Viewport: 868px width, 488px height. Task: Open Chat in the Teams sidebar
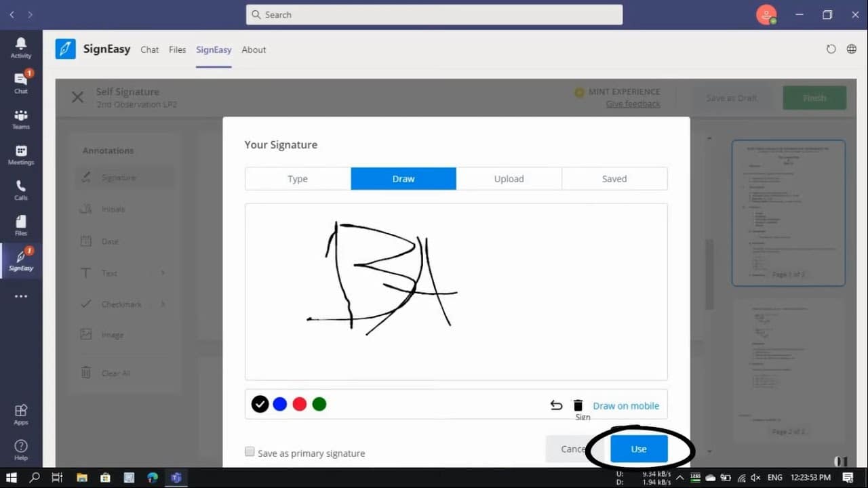(21, 83)
